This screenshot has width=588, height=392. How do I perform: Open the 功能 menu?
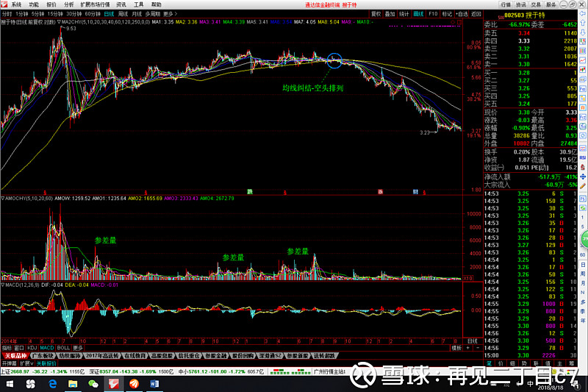pos(34,4)
